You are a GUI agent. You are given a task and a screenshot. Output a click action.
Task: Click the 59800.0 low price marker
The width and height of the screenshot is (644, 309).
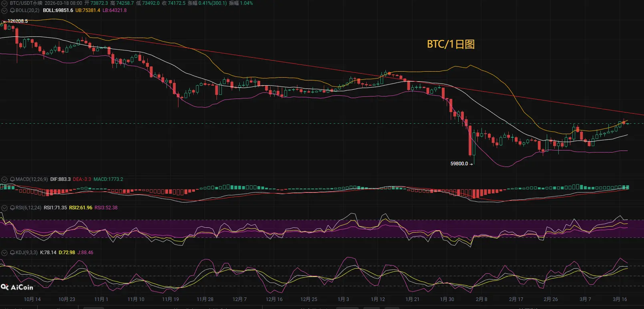459,164
